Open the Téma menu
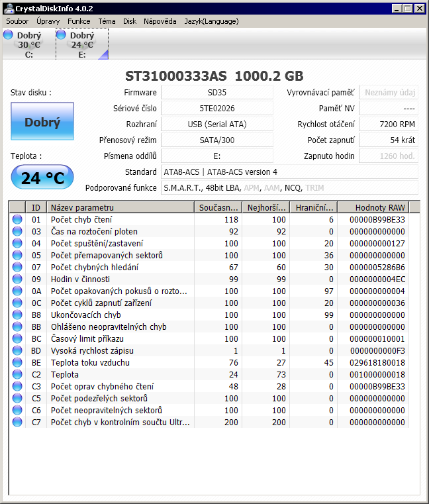Viewport: 429px width, 504px height. tap(107, 21)
